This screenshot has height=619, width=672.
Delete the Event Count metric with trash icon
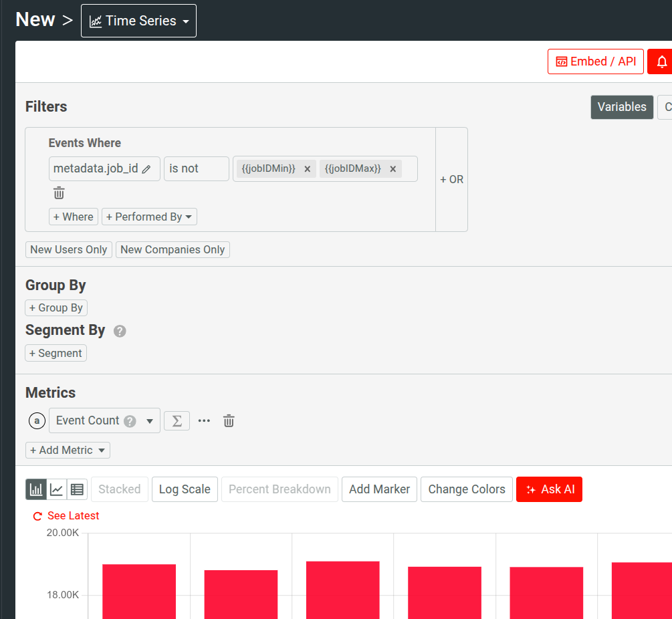pos(228,420)
